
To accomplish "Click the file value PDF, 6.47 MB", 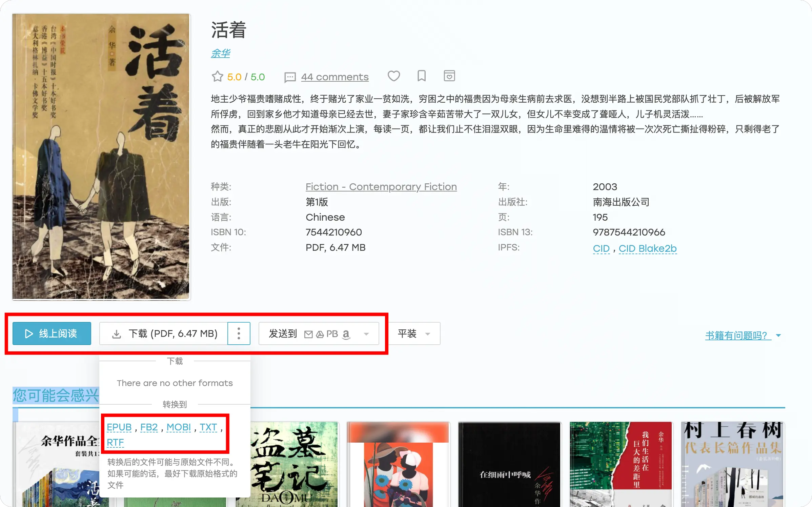I will (335, 247).
